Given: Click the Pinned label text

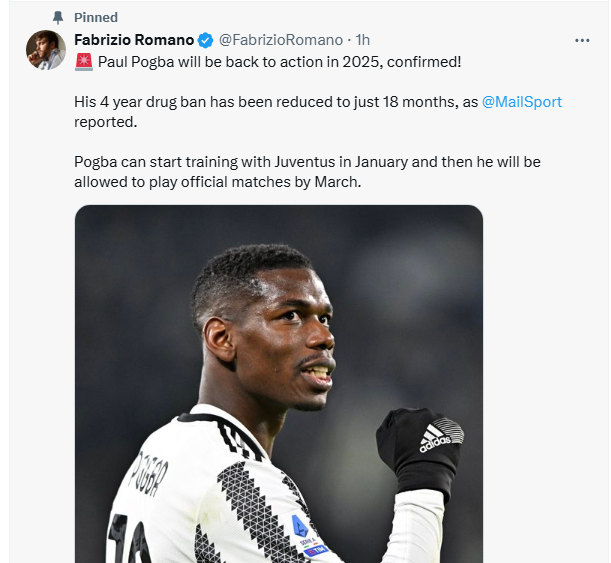Looking at the screenshot, I should (x=96, y=18).
